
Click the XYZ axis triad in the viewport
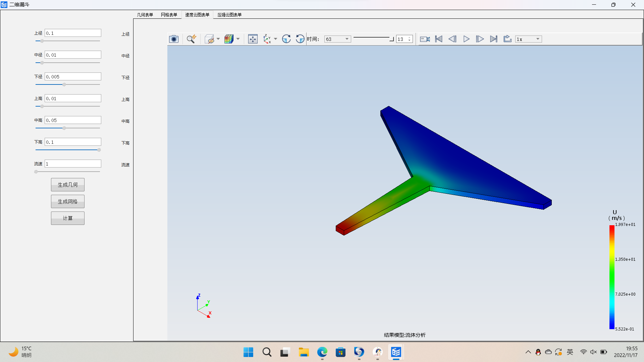coord(203,306)
